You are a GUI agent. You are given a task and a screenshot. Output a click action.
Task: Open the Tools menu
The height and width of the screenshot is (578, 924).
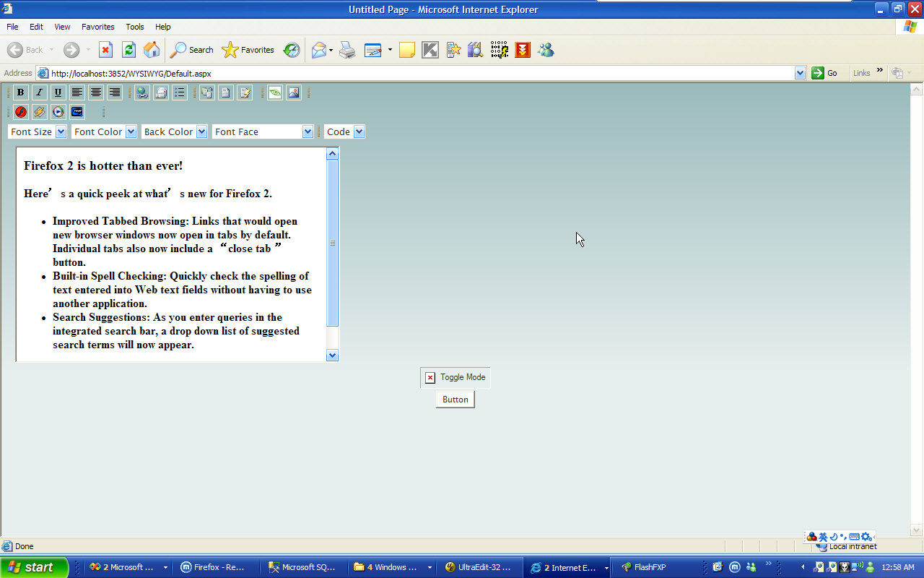coord(135,27)
